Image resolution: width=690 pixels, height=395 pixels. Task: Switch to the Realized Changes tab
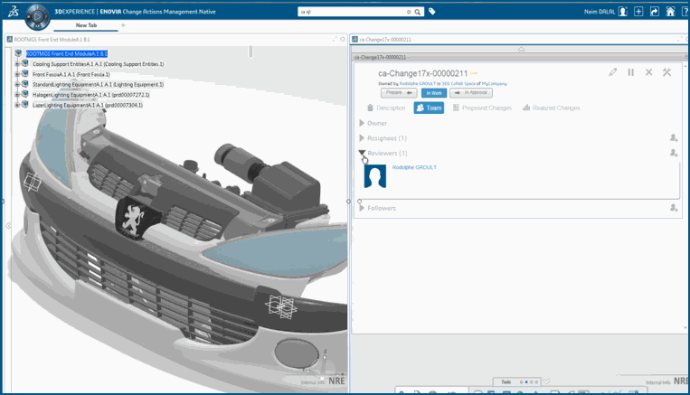(x=551, y=108)
